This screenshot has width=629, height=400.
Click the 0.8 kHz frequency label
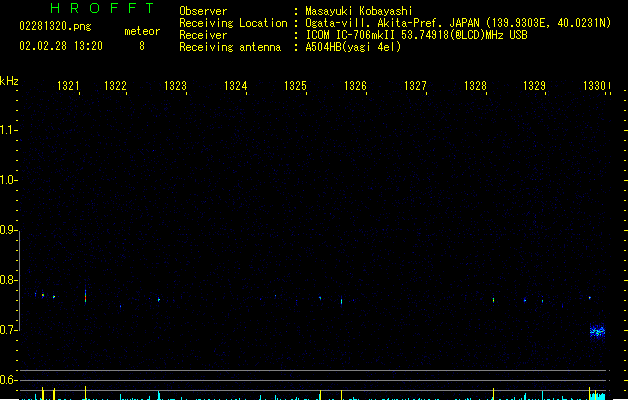click(8, 280)
